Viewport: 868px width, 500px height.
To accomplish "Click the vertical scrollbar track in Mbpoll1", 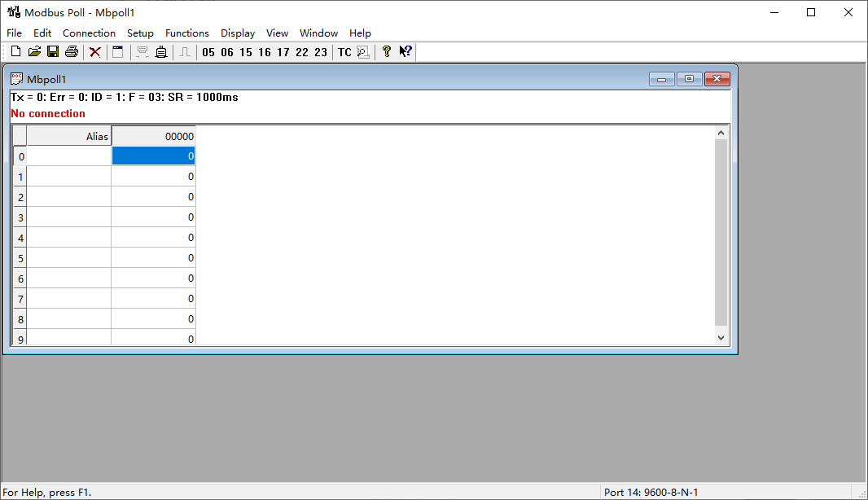I will (x=721, y=233).
